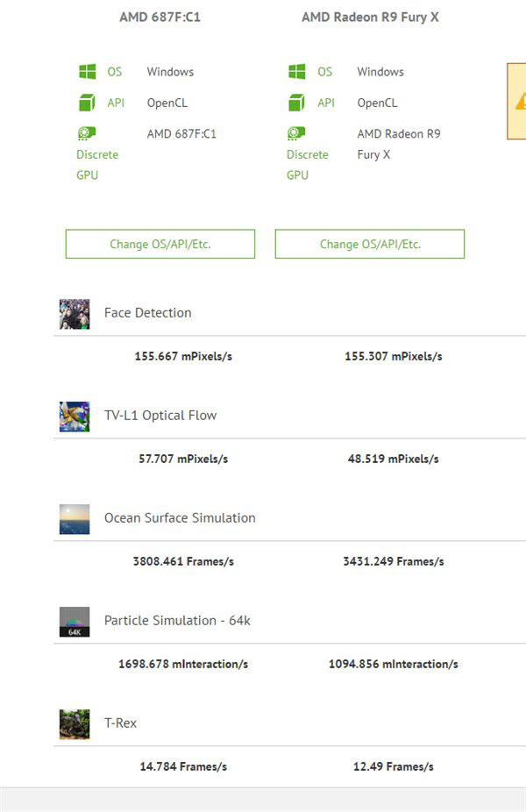Click the Windows OS icon under Radeon R9 Fury X
Image resolution: width=526 pixels, height=812 pixels.
tap(296, 71)
